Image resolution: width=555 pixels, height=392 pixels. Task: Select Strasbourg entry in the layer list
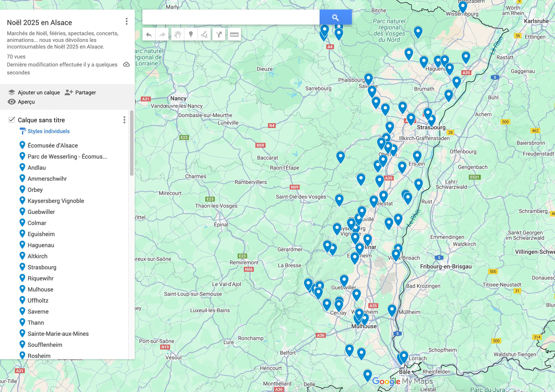coord(42,267)
